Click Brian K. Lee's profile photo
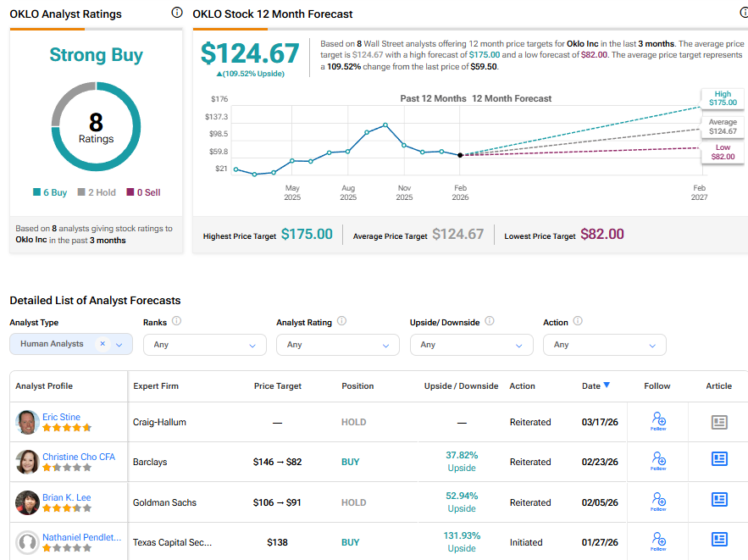The height and width of the screenshot is (560, 748). [x=27, y=502]
